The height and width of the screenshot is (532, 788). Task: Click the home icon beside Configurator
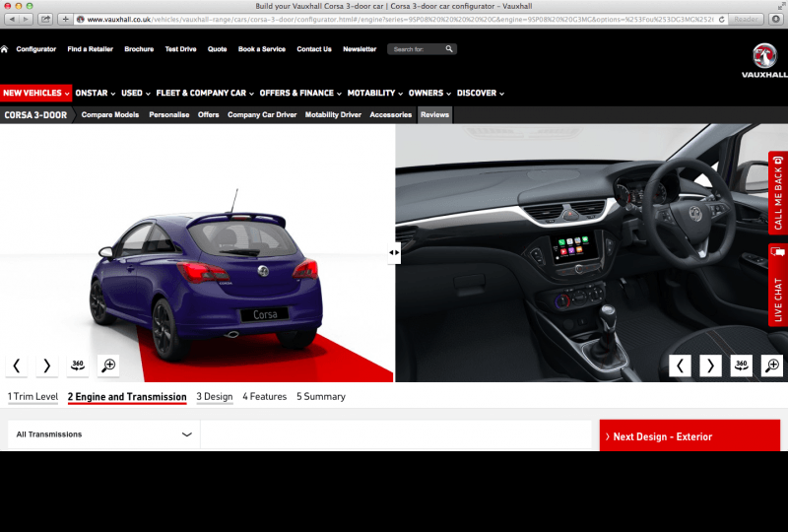pyautogui.click(x=5, y=49)
